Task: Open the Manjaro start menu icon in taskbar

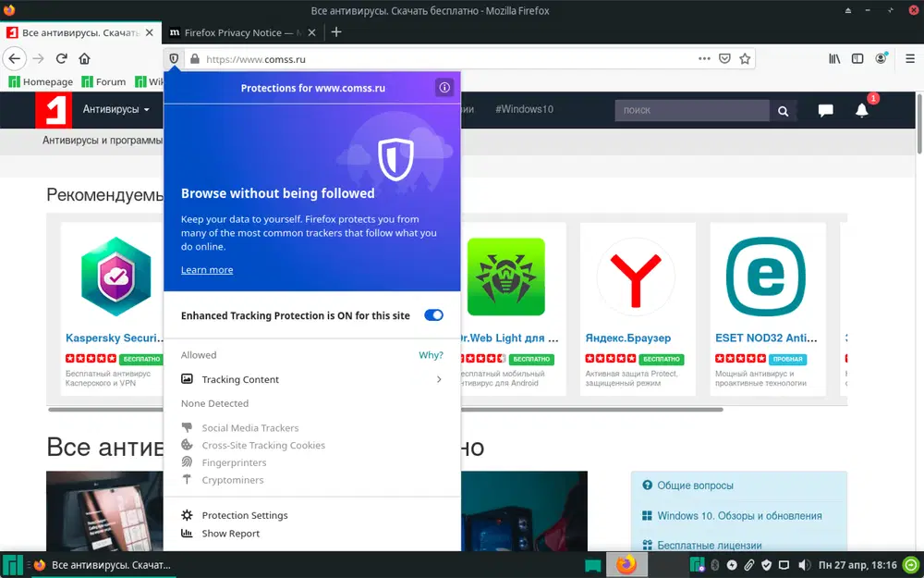Action: click(x=12, y=564)
